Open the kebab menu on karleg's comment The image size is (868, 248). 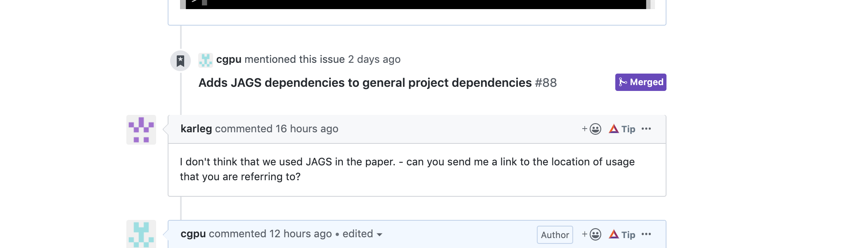647,129
